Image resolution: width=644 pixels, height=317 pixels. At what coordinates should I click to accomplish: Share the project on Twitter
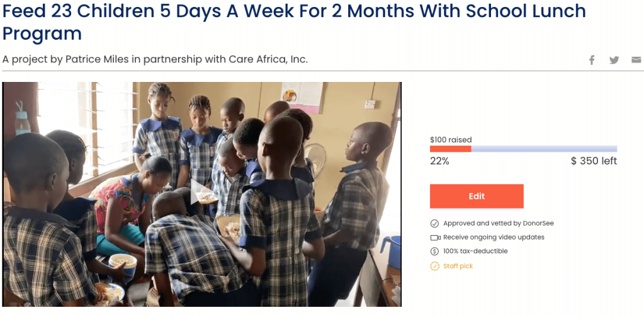click(x=614, y=60)
